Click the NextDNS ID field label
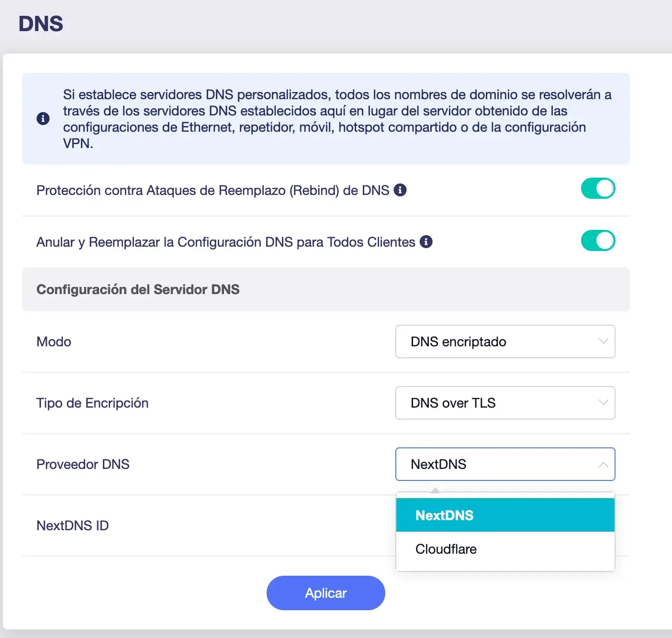The image size is (672, 638). click(73, 525)
